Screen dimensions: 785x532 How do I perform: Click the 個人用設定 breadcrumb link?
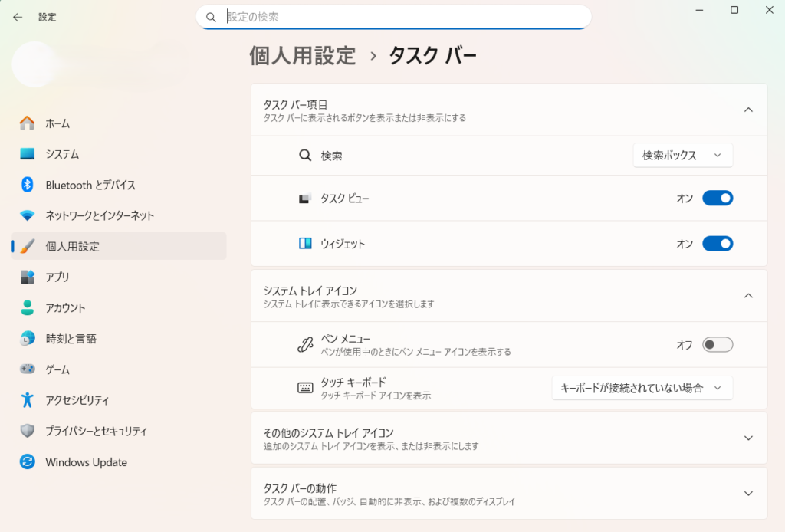point(303,56)
